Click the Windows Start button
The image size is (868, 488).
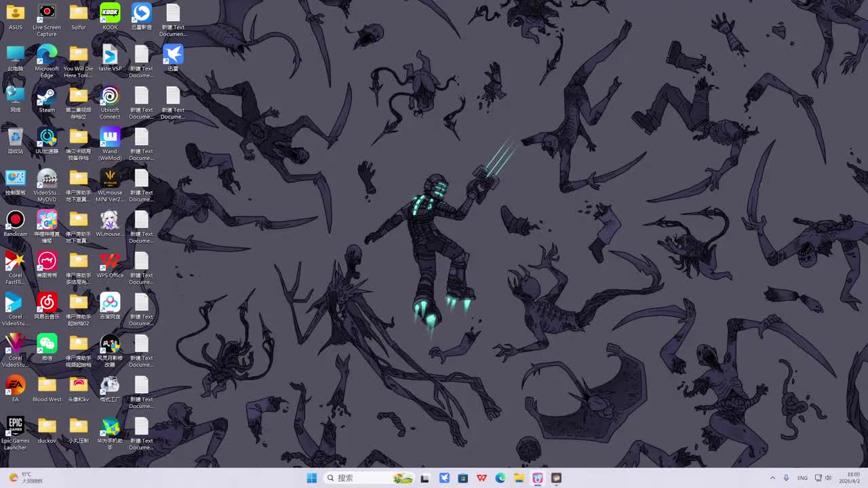coord(311,478)
